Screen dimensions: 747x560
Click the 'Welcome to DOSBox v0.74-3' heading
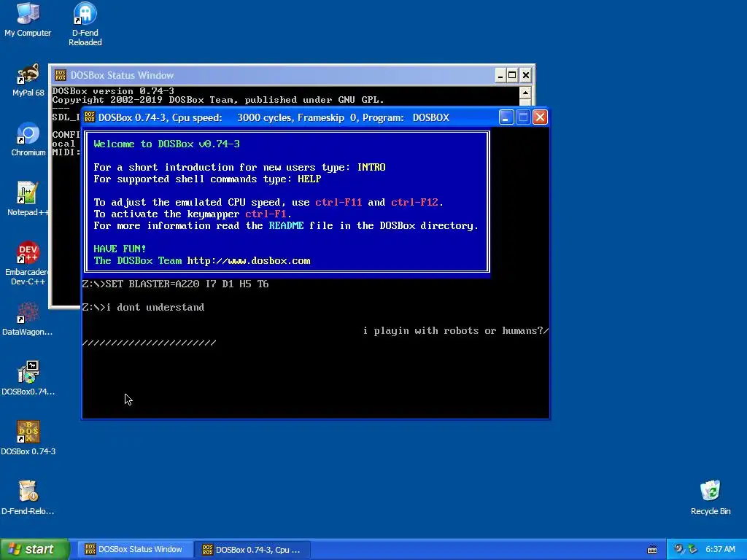pos(167,144)
